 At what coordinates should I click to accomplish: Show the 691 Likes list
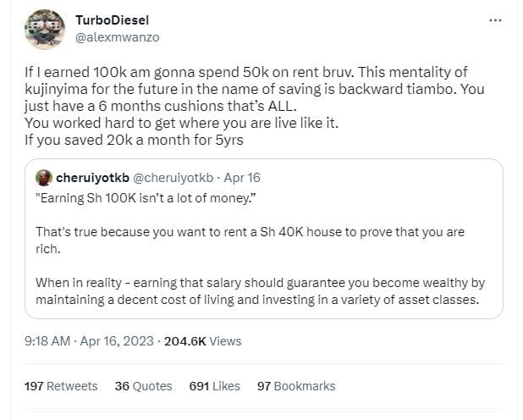(x=215, y=386)
